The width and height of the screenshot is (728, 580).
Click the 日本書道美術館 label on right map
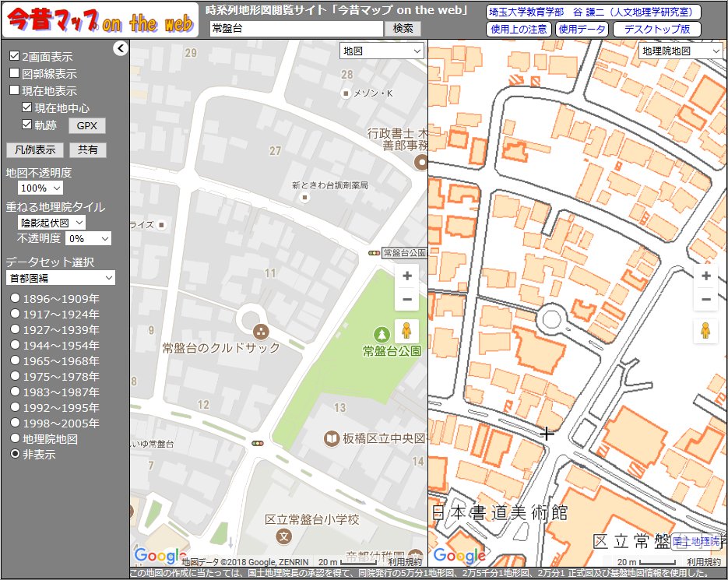[x=500, y=512]
